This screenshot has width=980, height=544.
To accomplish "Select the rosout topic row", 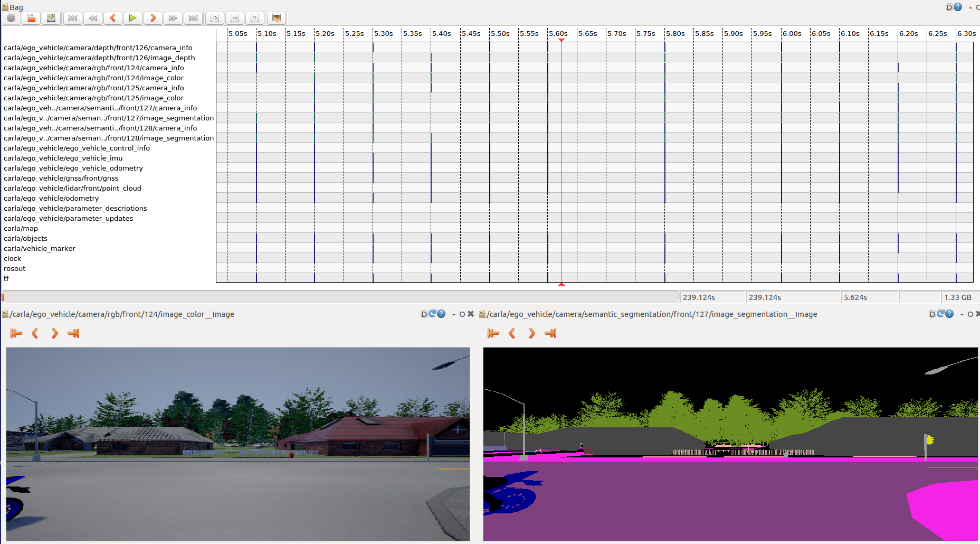I will tap(14, 268).
